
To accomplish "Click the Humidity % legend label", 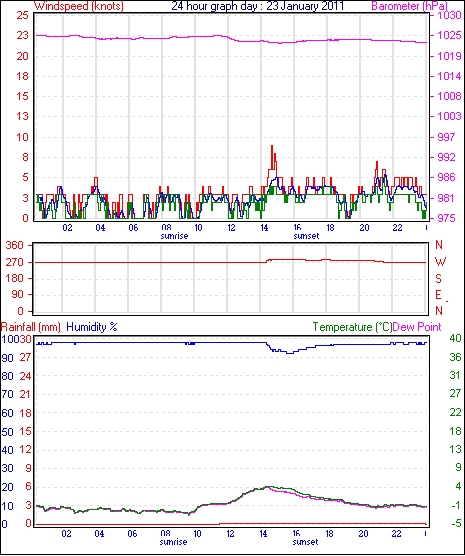I will pyautogui.click(x=92, y=327).
